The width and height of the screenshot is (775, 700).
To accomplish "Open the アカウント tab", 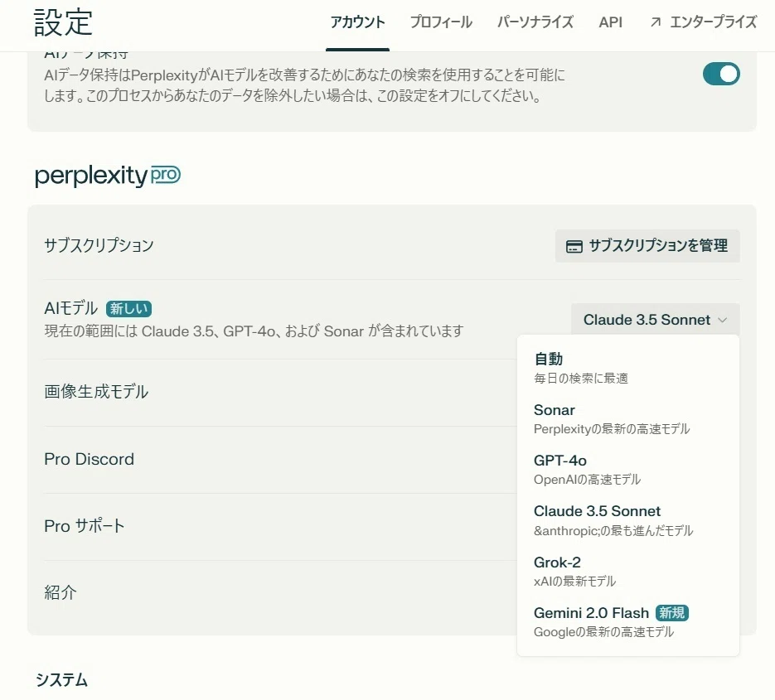I will click(x=357, y=22).
